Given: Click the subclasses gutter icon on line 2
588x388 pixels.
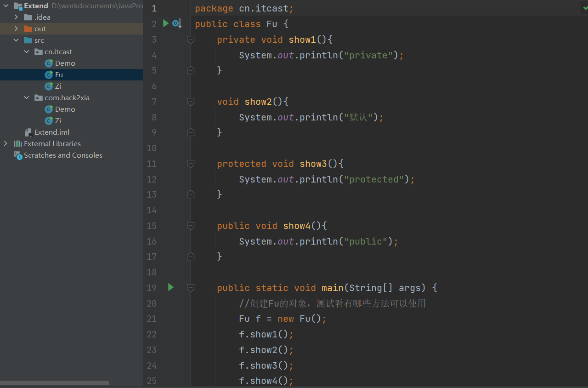Looking at the screenshot, I should [x=177, y=23].
